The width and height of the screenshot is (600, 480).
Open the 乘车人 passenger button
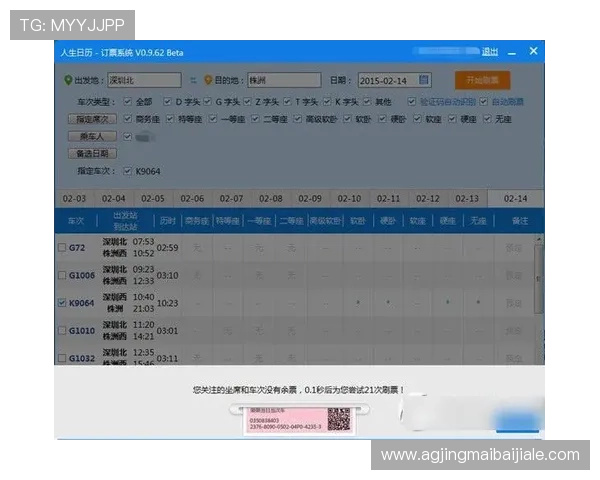click(x=92, y=136)
